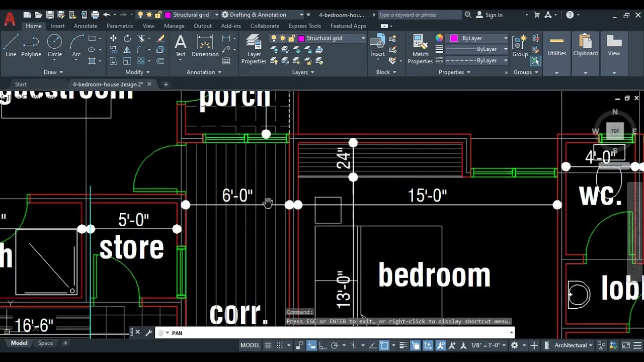
Task: Switch to the Start file tab
Action: pos(21,84)
